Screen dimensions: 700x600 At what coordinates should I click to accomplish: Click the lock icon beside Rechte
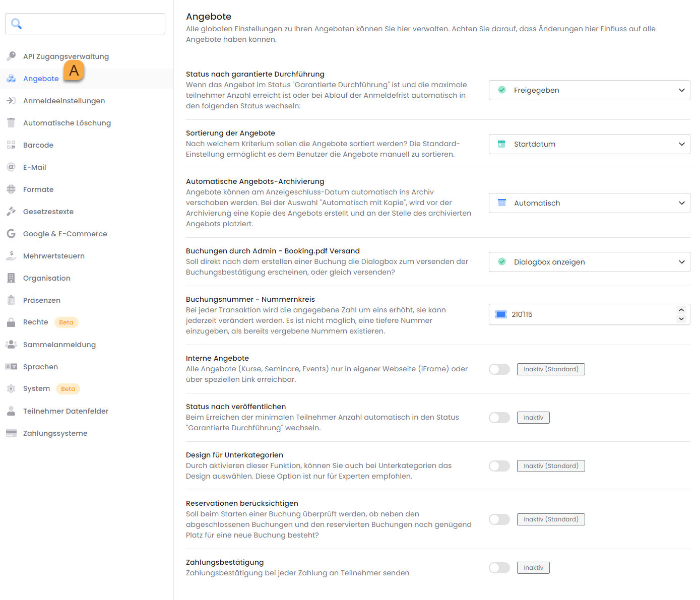(x=11, y=322)
